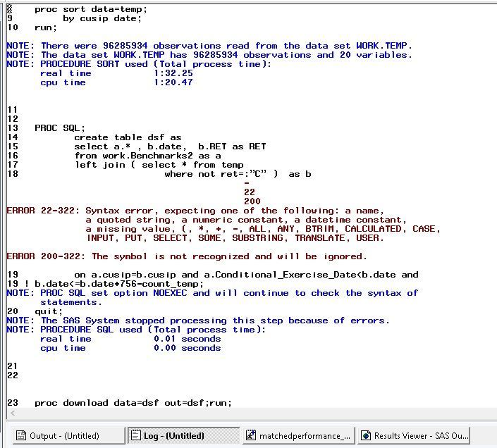Image resolution: width=497 pixels, height=448 pixels.
Task: Click NOTE 'data set WORK.TEMP has 96285934 observations'
Action: point(209,55)
